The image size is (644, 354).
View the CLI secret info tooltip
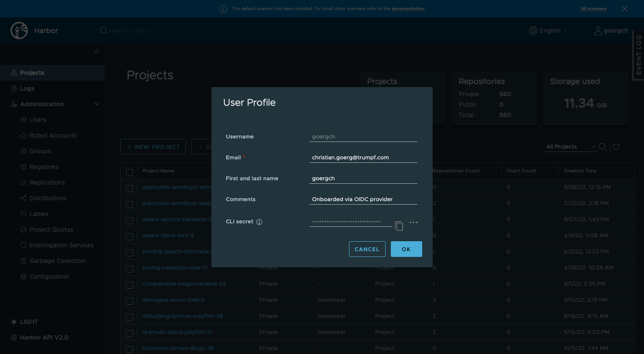[259, 222]
